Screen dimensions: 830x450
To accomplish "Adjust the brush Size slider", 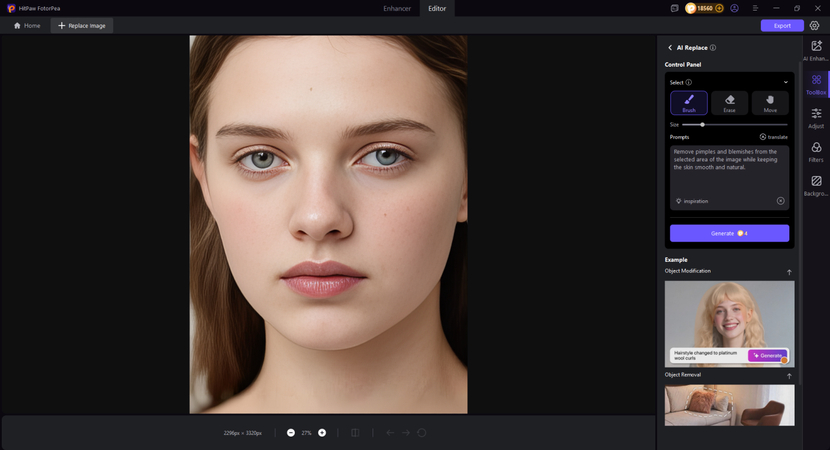I will (702, 124).
